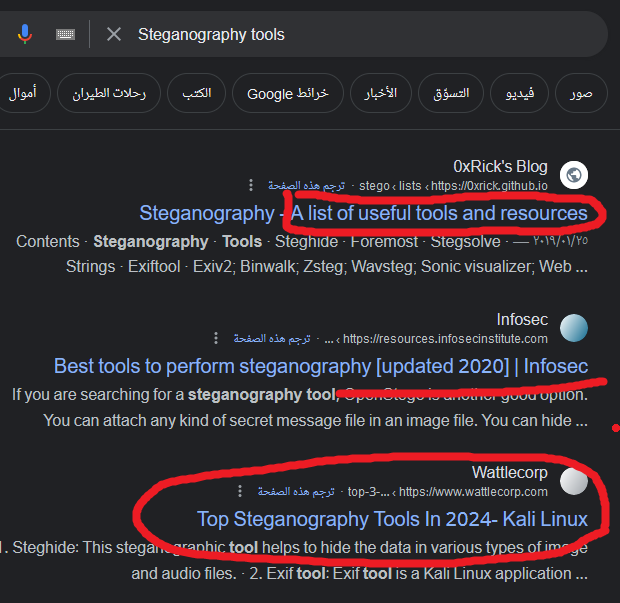Click the voice search microphone icon
This screenshot has height=603, width=620.
tap(25, 34)
